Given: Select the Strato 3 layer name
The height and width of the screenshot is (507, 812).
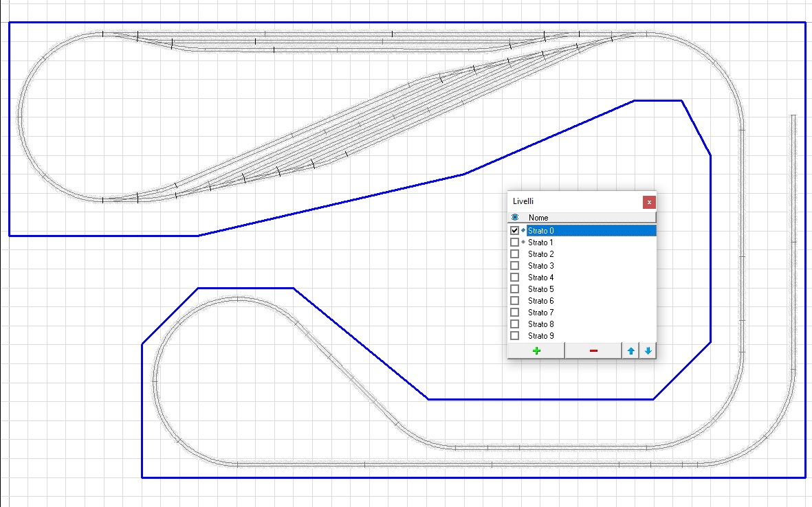Looking at the screenshot, I should click(x=540, y=266).
